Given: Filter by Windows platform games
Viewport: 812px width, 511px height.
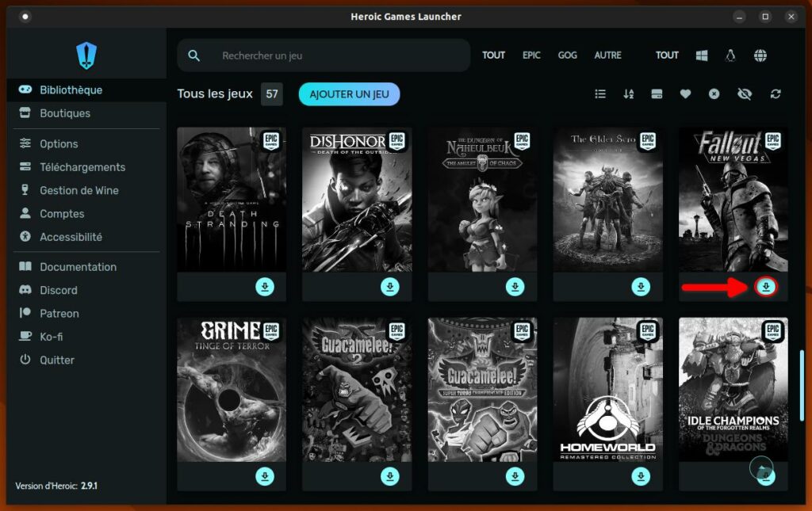Looking at the screenshot, I should [702, 55].
